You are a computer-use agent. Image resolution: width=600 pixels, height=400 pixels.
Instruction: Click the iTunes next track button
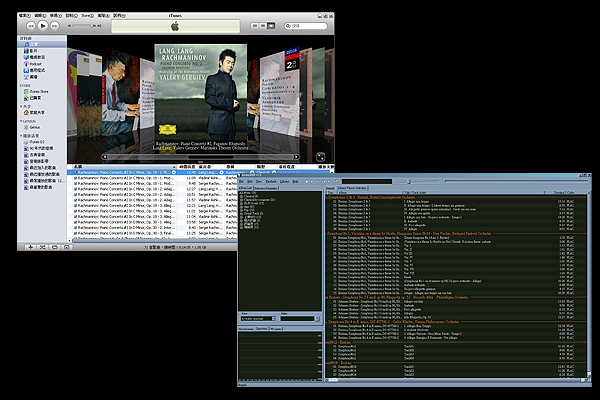tap(55, 26)
